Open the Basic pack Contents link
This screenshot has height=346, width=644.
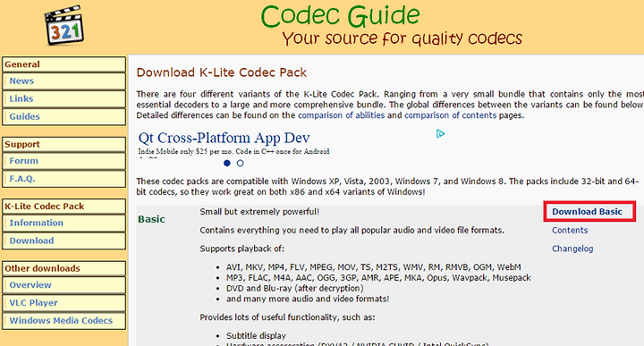[570, 231]
